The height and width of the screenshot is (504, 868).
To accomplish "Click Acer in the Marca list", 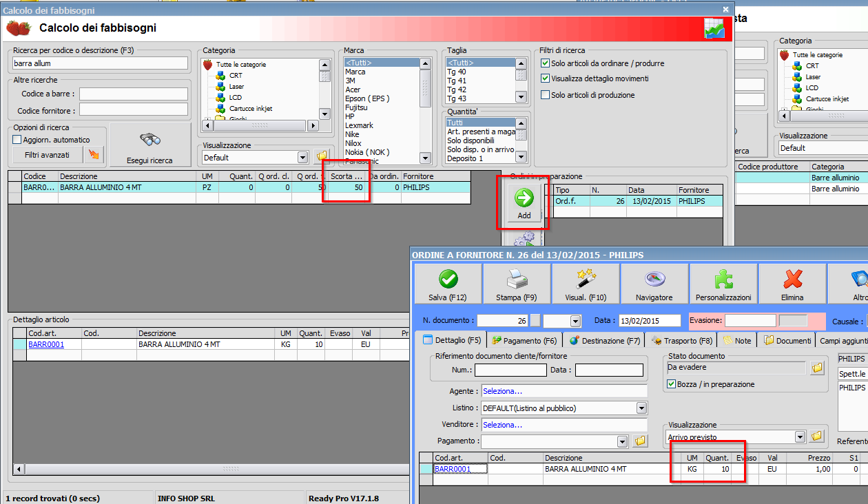I will point(353,90).
